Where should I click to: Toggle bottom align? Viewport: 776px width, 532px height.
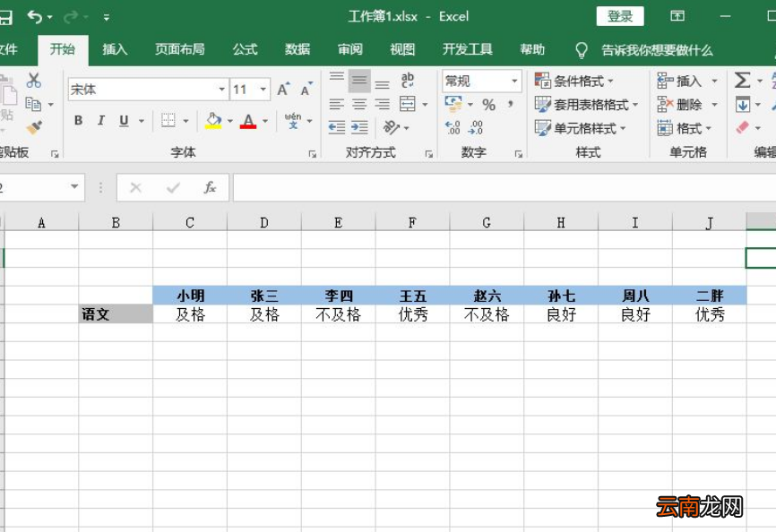tap(382, 84)
